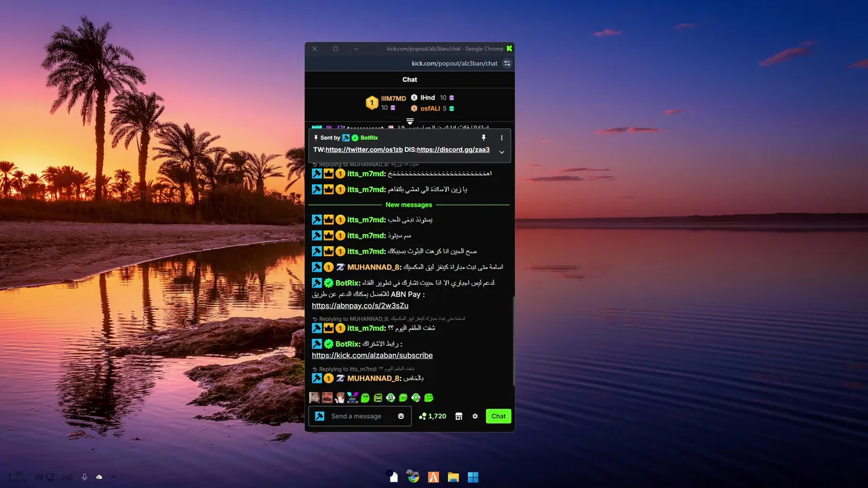Expand the pinned message chevron
This screenshot has width=868, height=488.
[502, 152]
